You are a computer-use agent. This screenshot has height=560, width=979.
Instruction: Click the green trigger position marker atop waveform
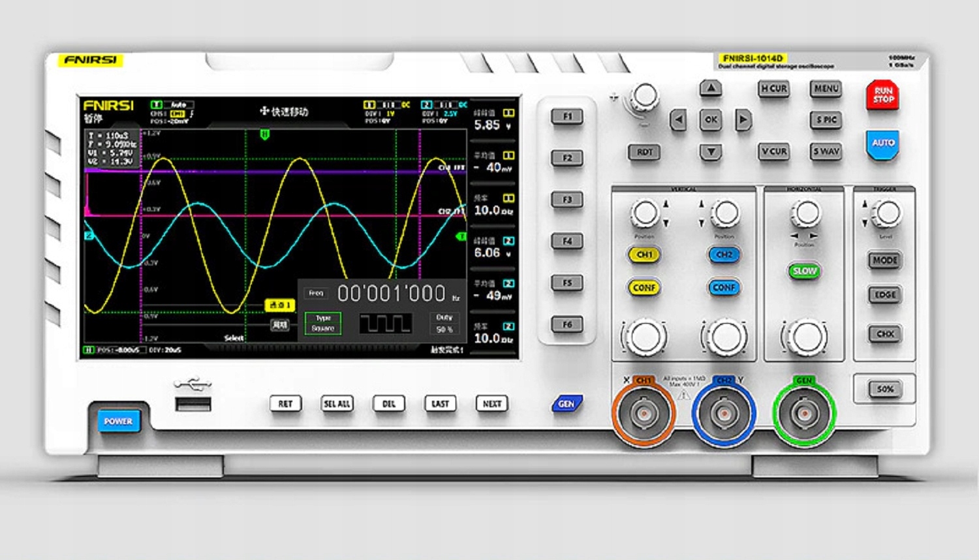265,134
